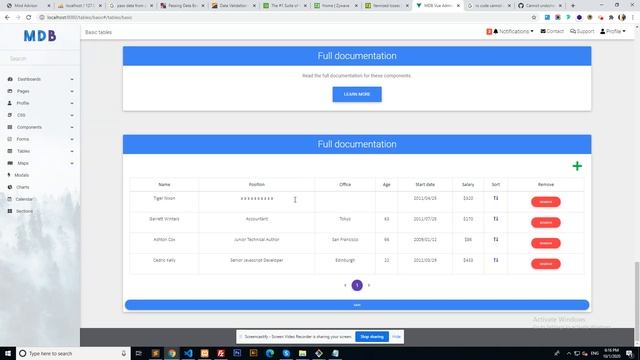Image resolution: width=640 pixels, height=360 pixels.
Task: Click the browser address bar
Action: 286,18
